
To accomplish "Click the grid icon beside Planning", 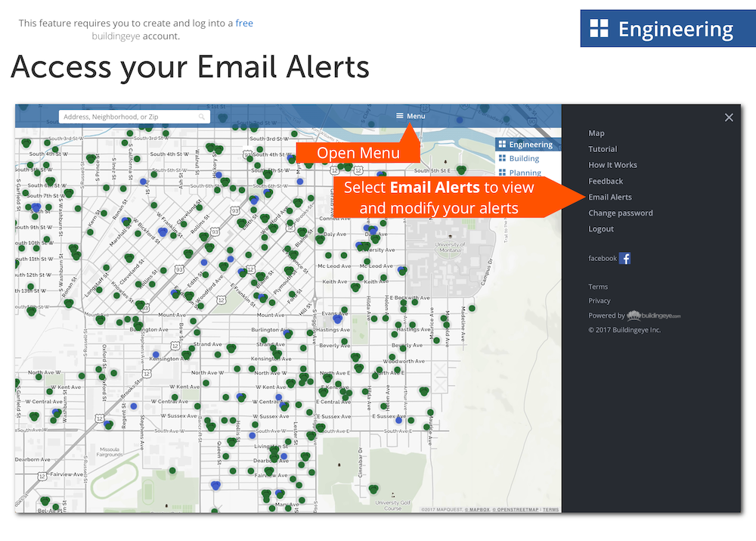I will (502, 173).
